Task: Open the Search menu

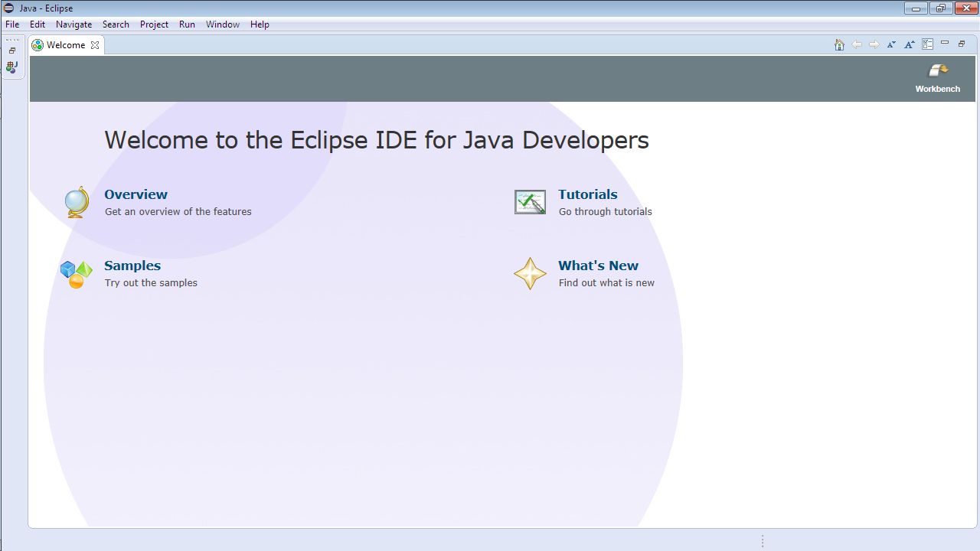Action: point(116,24)
